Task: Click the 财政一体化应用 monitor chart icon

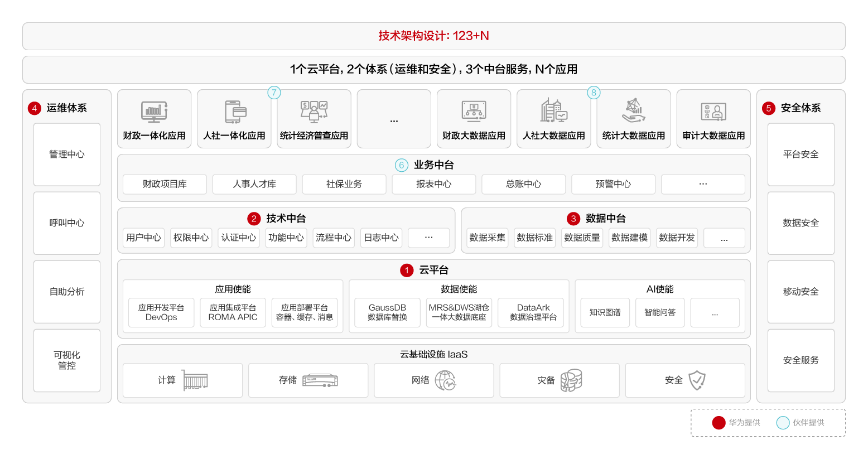Action: point(154,112)
